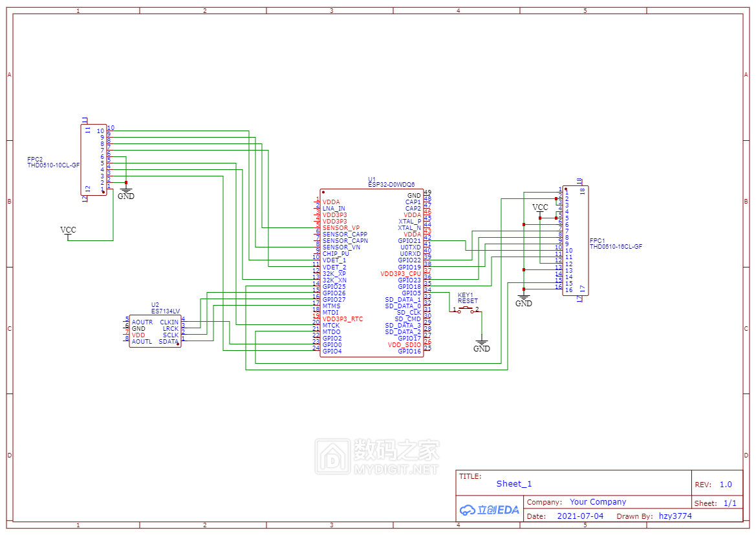Select the XTAL_N pin label
The width and height of the screenshot is (756, 535).
point(409,228)
